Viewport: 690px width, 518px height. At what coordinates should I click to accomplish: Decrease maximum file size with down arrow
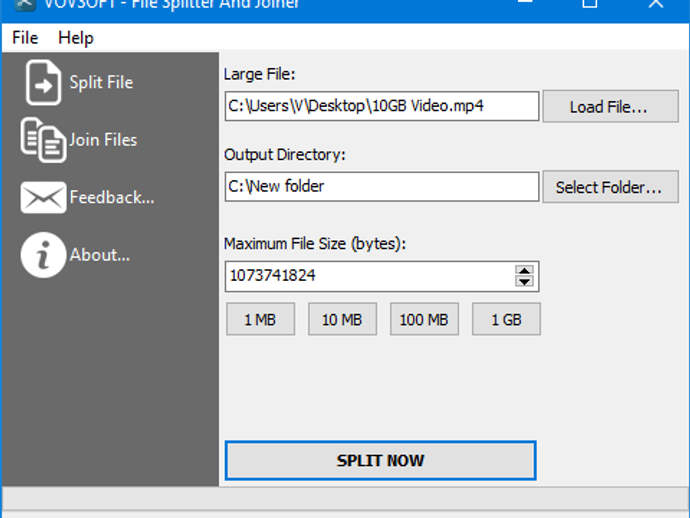525,282
